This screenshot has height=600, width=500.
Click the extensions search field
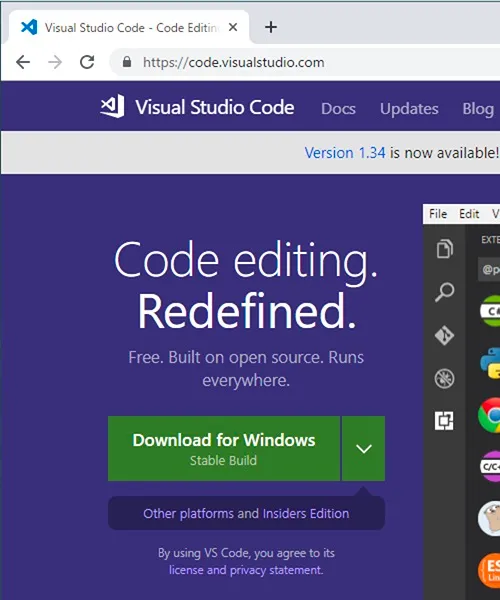tap(489, 270)
